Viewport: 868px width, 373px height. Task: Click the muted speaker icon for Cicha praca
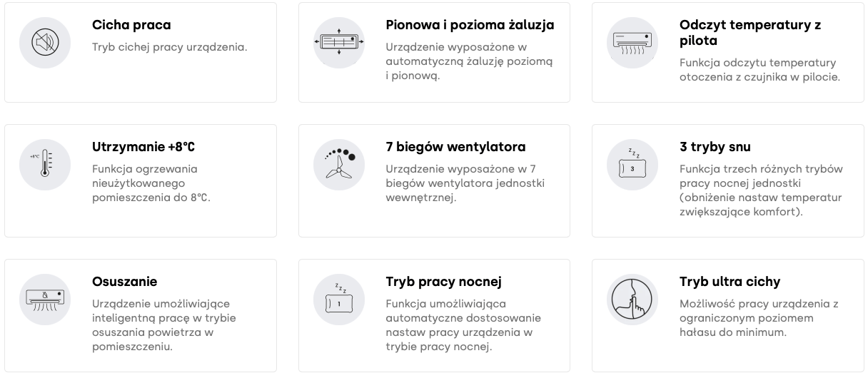point(45,43)
